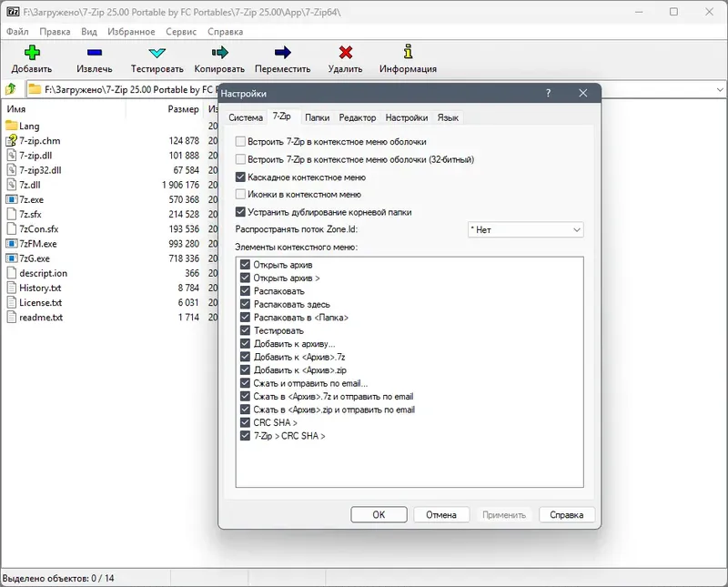This screenshot has width=728, height=587.
Task: Open the Сервис menu
Action: click(181, 32)
